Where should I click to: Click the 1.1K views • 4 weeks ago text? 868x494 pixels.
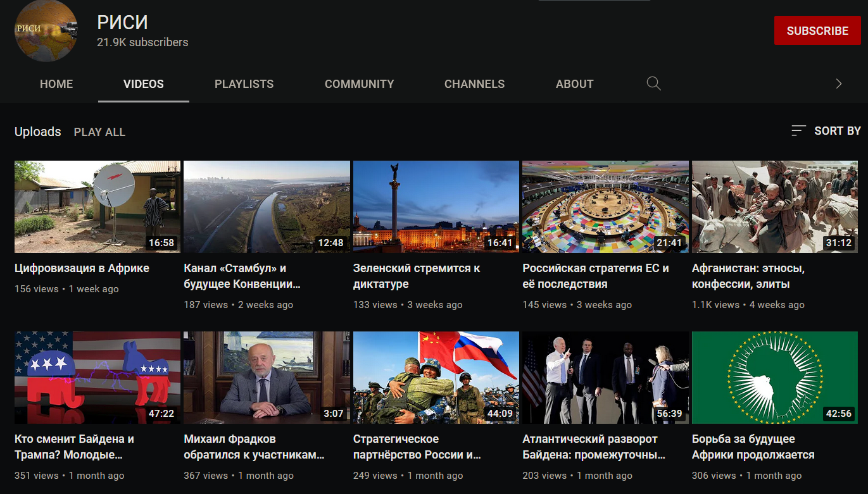pos(748,305)
